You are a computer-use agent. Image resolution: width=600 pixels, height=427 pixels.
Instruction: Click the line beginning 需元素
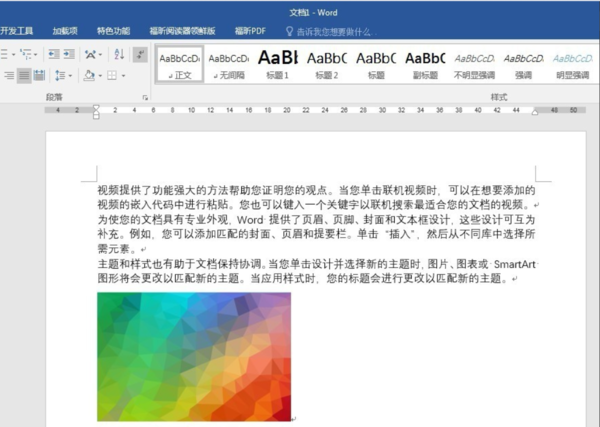119,249
